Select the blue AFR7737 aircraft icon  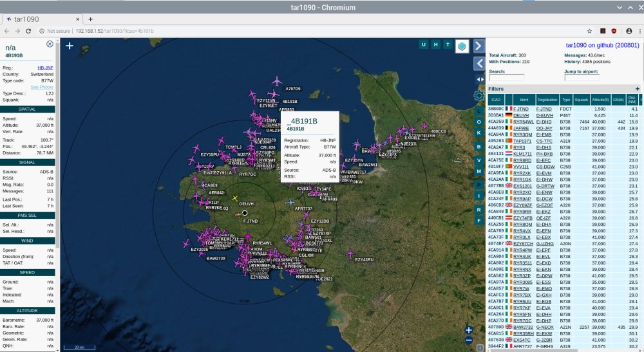[290, 202]
